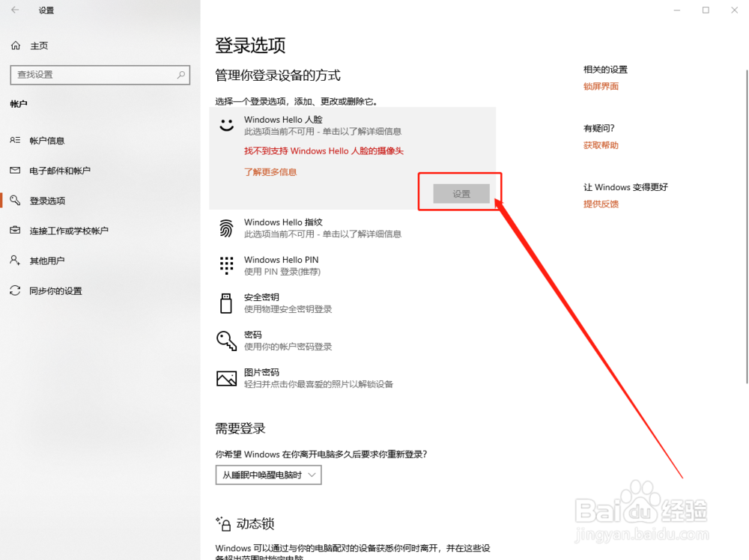Viewport: 749px width, 560px height.
Task: Click the envelope icon for 电子邮件和帐户
Action: (x=15, y=171)
